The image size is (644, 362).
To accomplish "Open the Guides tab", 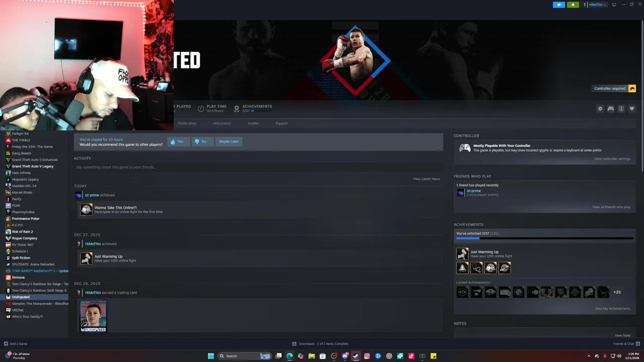I will click(253, 123).
